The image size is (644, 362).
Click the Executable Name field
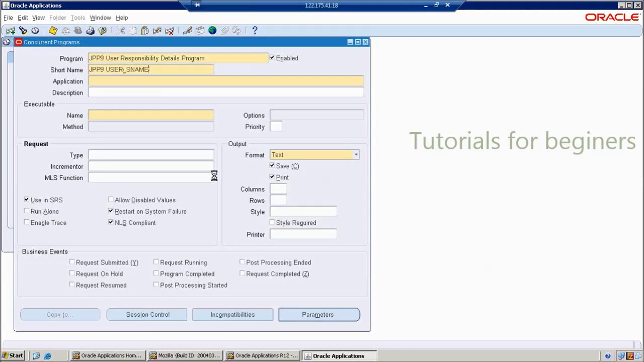(151, 115)
